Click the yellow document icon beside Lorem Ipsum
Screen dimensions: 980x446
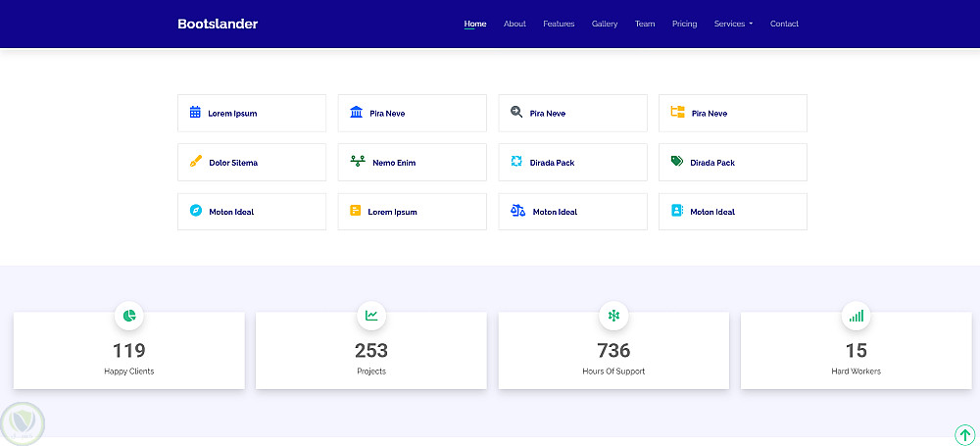[x=356, y=211]
